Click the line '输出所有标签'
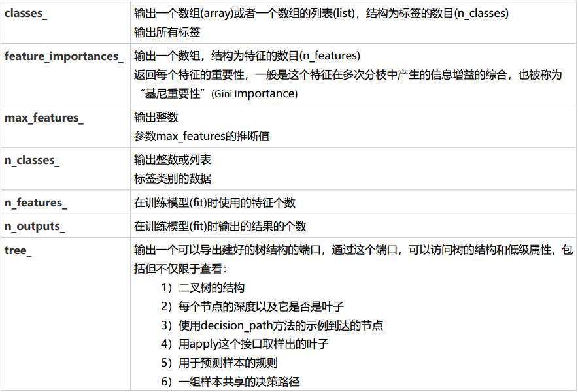578x392 pixels. pos(167,32)
